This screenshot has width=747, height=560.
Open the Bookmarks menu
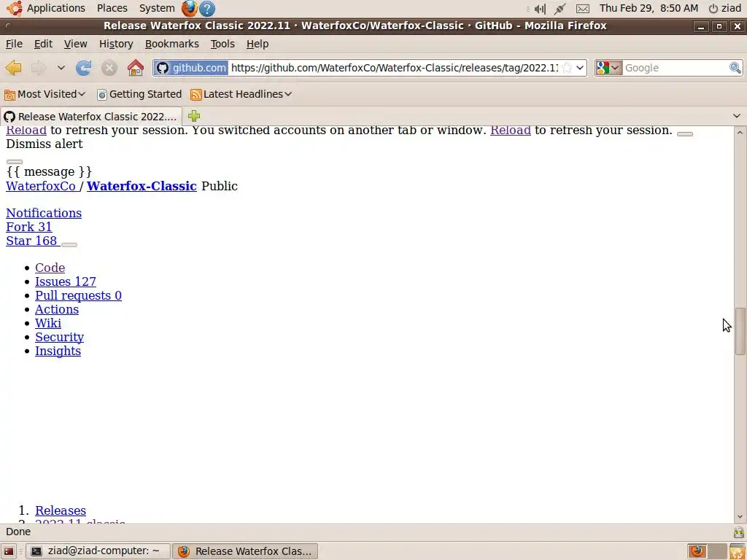click(172, 44)
